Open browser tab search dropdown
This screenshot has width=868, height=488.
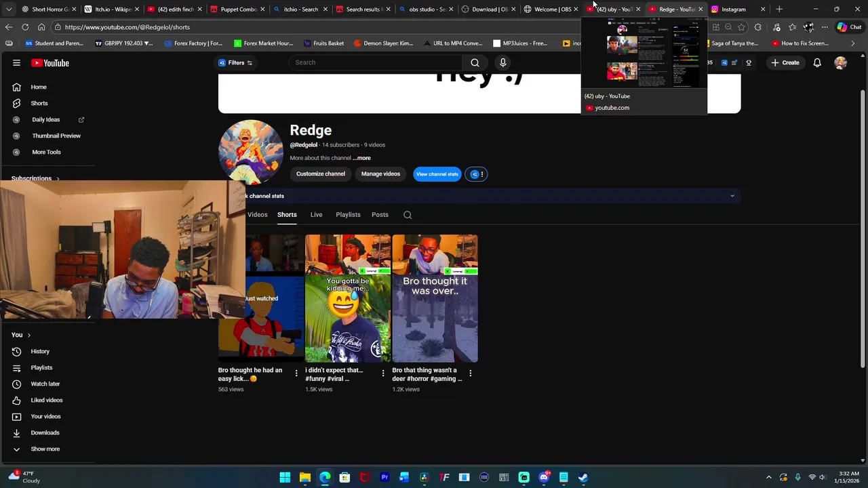pyautogui.click(x=10, y=9)
